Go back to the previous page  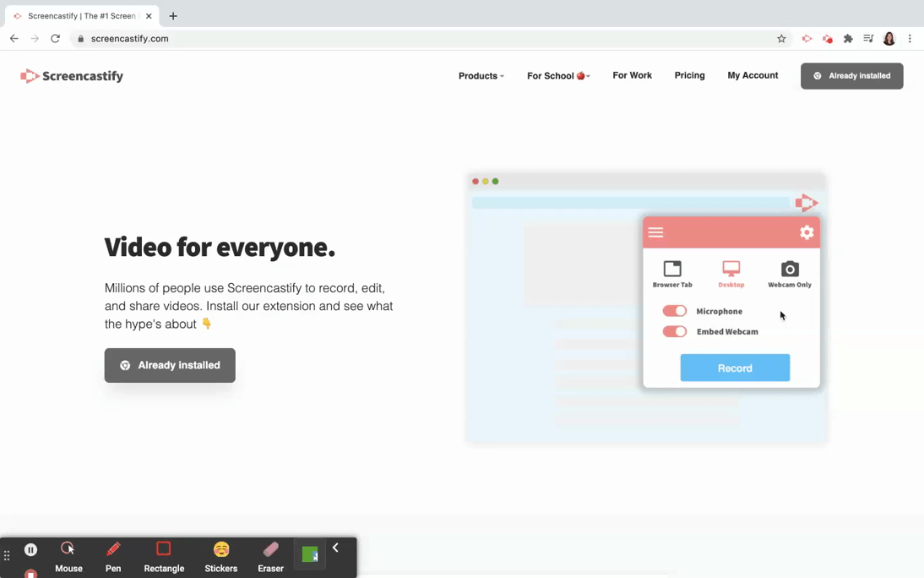(x=14, y=39)
